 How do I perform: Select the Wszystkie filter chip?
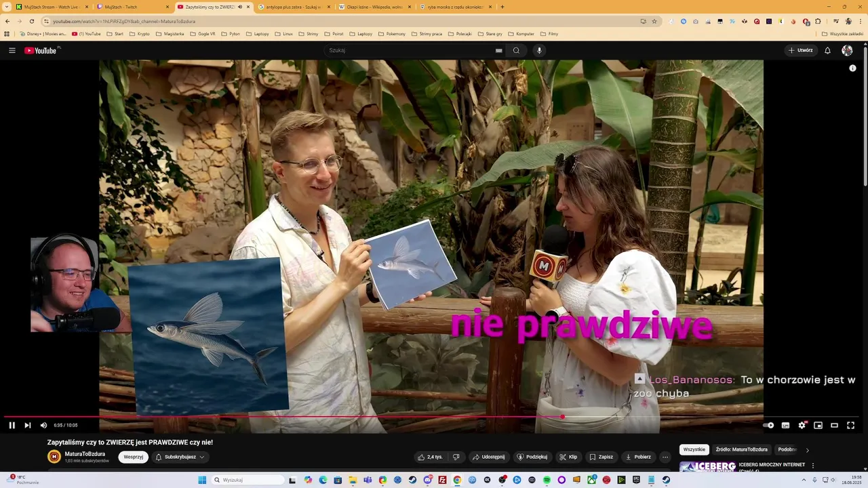pos(694,449)
